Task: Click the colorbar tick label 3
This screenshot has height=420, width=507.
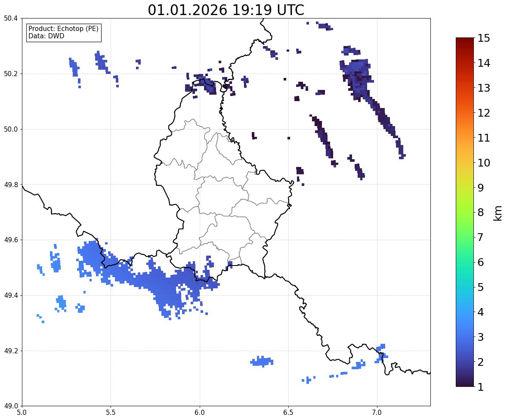Action: [481, 337]
